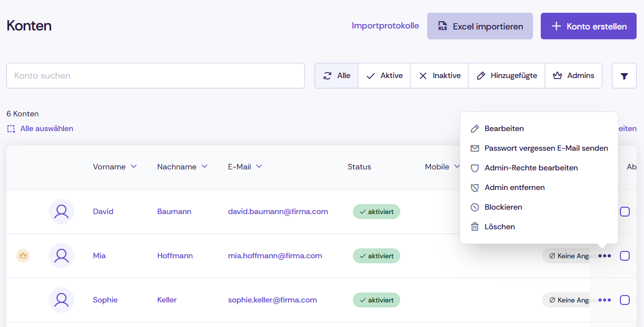Click the aktiviert badge in Mia's row
Image resolution: width=644 pixels, height=327 pixels.
(x=377, y=256)
